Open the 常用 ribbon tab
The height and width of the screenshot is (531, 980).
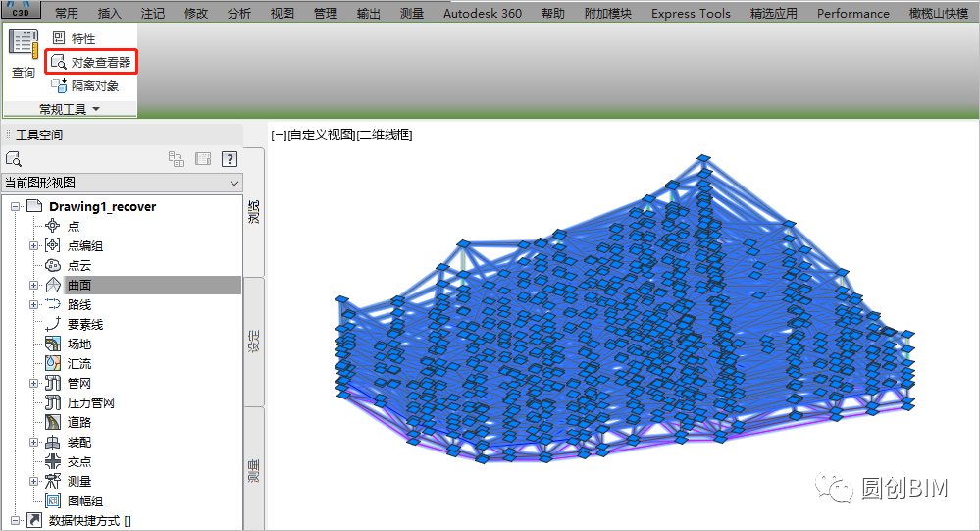coord(67,13)
